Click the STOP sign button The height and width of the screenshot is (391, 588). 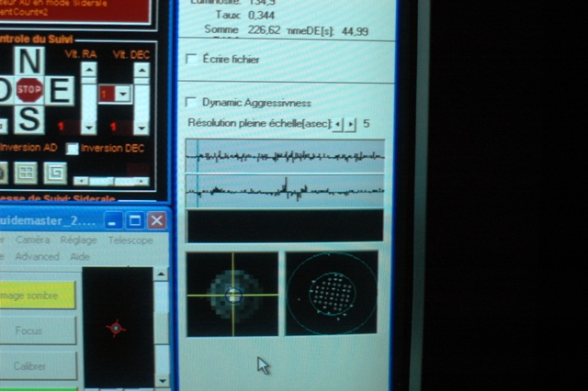pyautogui.click(x=29, y=90)
